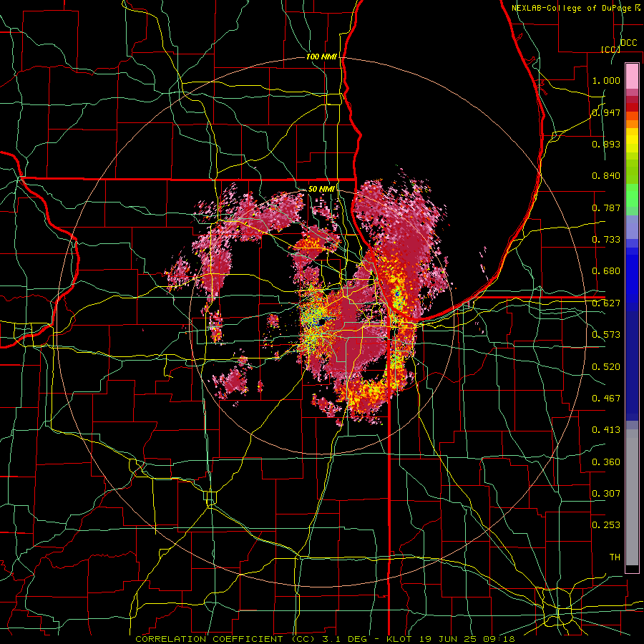The width and height of the screenshot is (644, 644).
Task: Click the Correlation Coefficient KLOT caption text
Action: 325,639
